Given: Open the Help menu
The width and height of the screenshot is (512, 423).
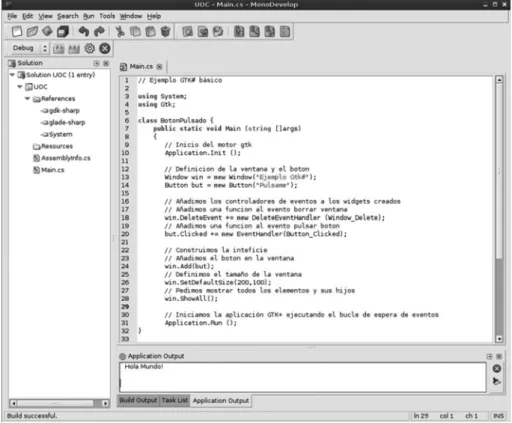Looking at the screenshot, I should pyautogui.click(x=154, y=16).
